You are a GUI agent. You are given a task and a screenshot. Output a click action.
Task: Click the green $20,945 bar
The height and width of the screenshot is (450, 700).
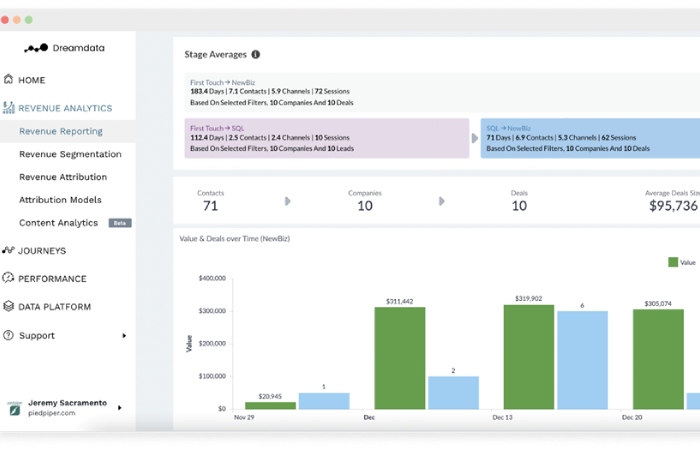coord(270,405)
